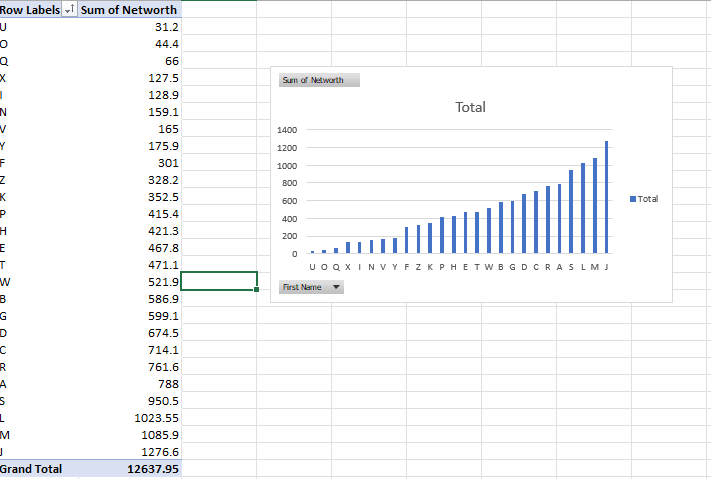Click the blue Total legend swatch

(632, 199)
